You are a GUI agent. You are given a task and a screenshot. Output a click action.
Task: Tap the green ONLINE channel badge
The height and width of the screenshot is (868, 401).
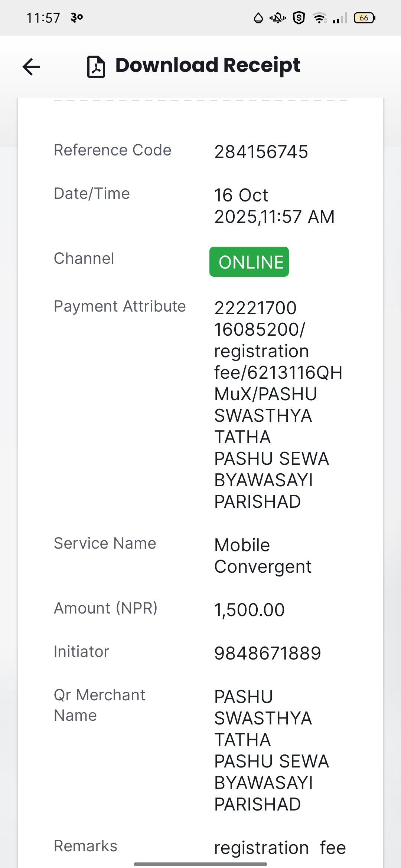249,262
